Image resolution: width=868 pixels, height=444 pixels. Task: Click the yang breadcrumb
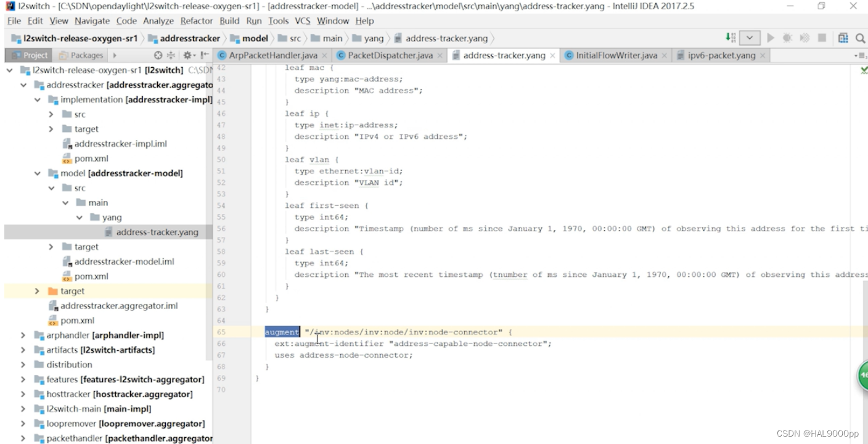tap(367, 38)
